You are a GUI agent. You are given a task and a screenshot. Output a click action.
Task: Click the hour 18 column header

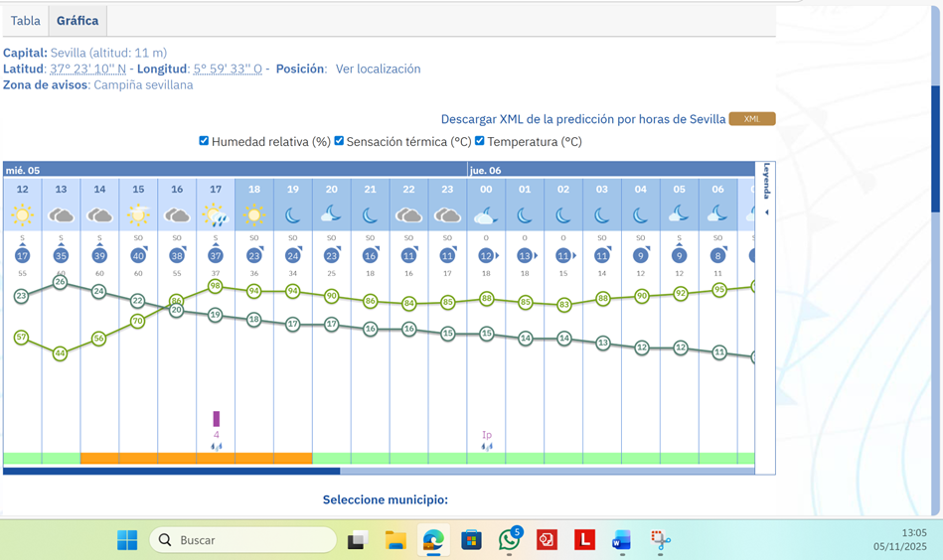[254, 189]
